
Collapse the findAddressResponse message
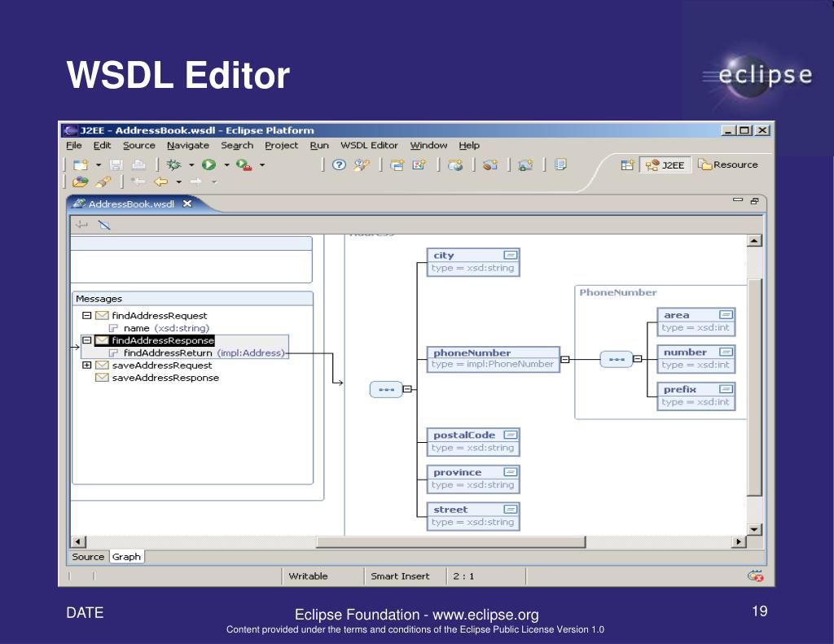click(86, 340)
